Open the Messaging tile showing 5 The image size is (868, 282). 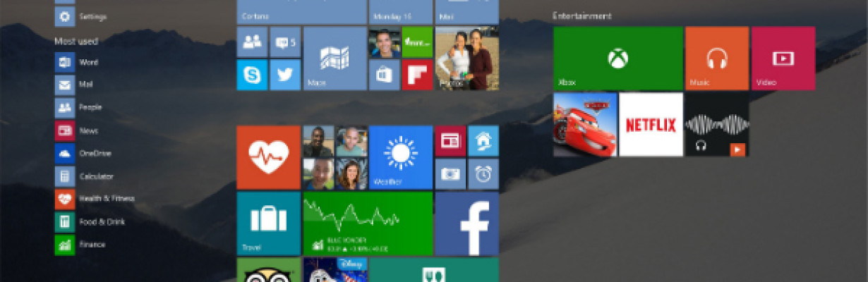pyautogui.click(x=285, y=42)
